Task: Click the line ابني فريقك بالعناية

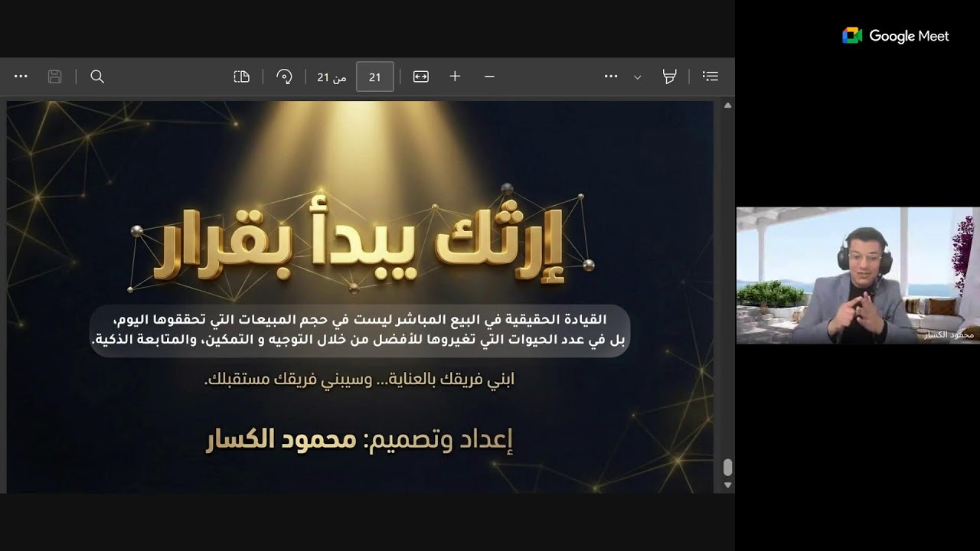Action: point(359,379)
